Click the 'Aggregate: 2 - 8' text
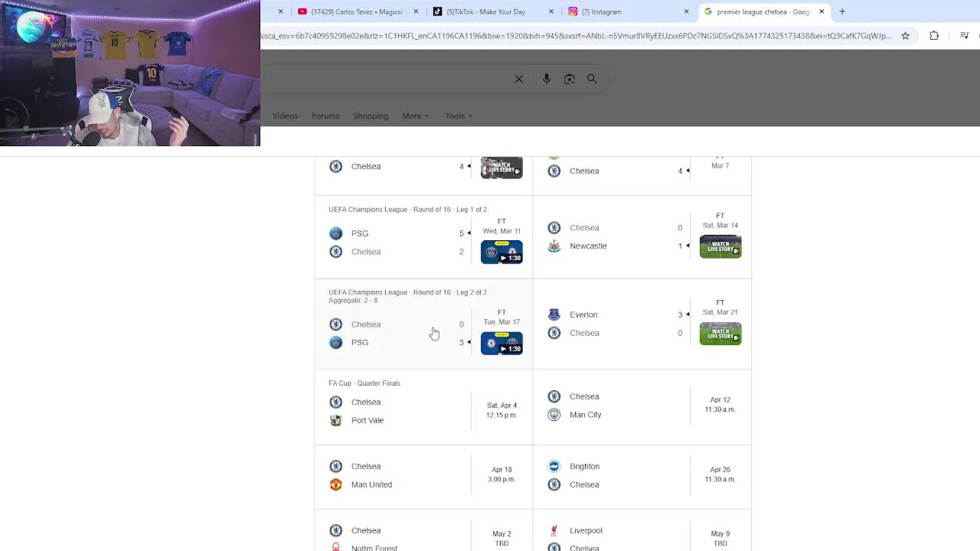Viewport: 980px width, 551px height. (x=353, y=301)
